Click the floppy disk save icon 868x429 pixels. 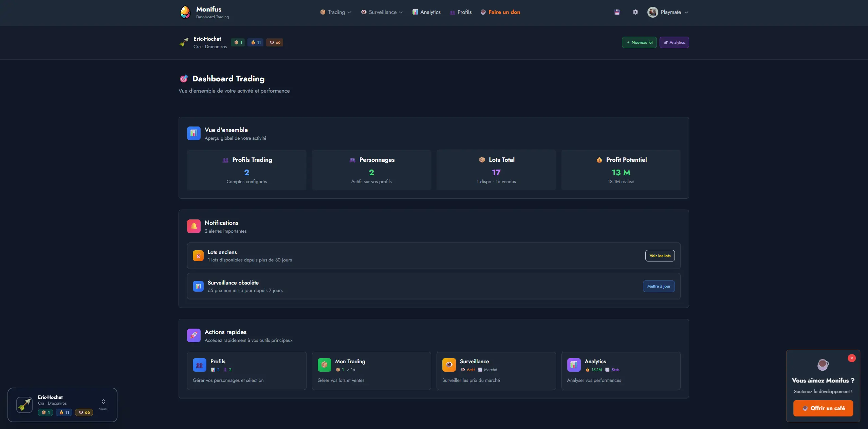pos(617,12)
